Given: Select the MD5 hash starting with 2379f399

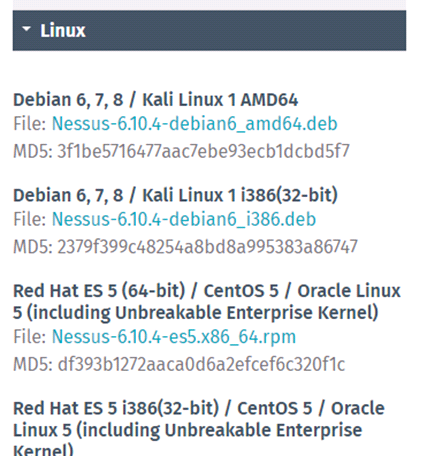Looking at the screenshot, I should click(207, 247).
